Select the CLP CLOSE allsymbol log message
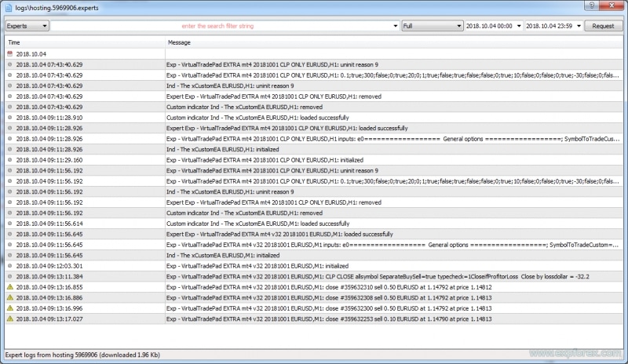Viewport: 628px width, 364px height. (x=377, y=276)
